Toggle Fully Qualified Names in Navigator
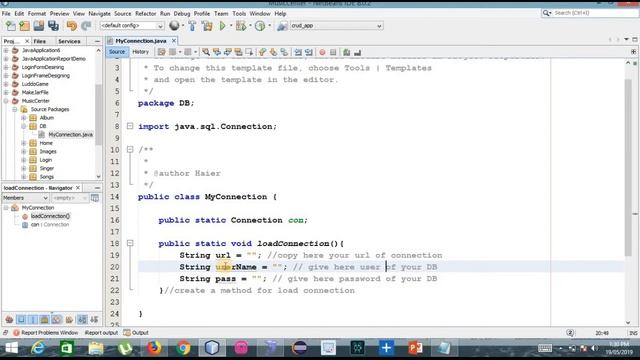 (69, 320)
